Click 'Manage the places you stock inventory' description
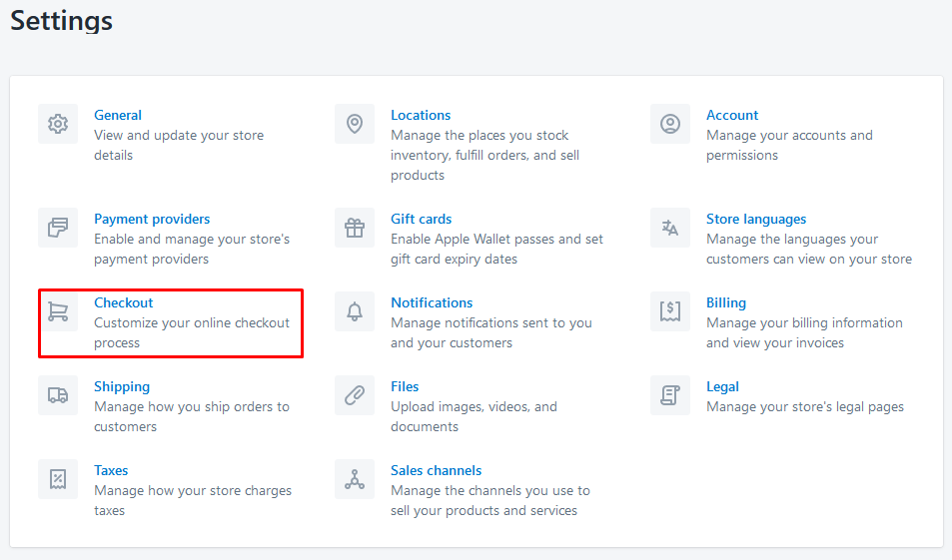952x560 pixels. point(485,156)
